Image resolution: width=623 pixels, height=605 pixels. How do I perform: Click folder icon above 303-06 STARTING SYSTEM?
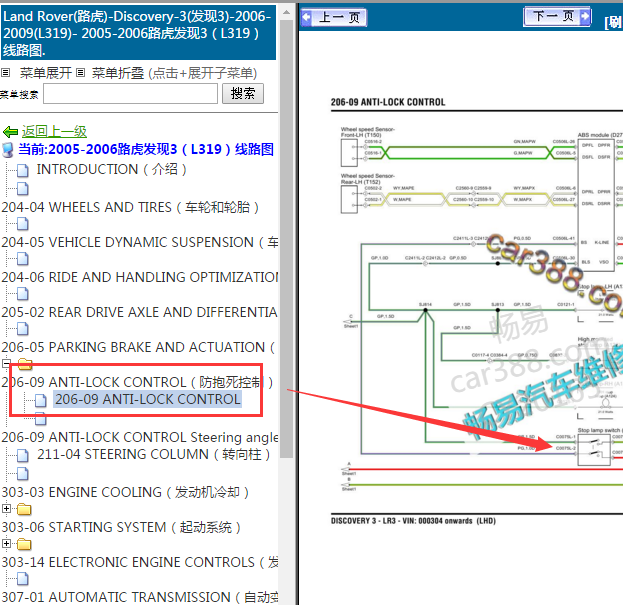tap(24, 509)
